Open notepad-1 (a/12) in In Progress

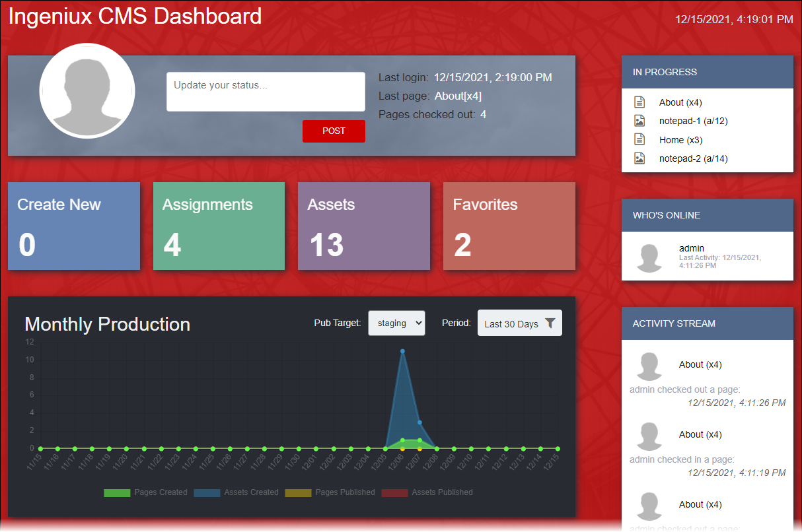pos(694,121)
